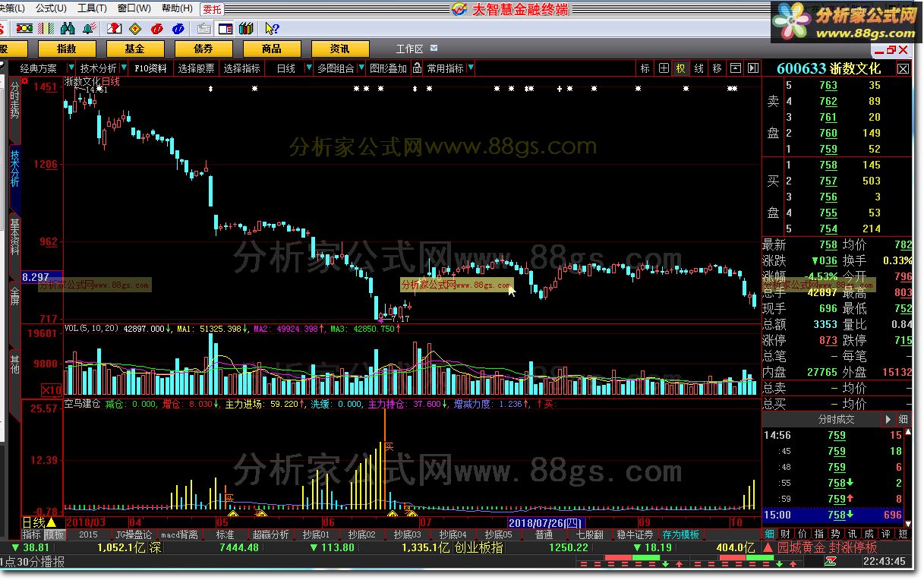Image resolution: width=924 pixels, height=580 pixels.
Task: Expand the 多图组合 dropdown arrow
Action: (361, 68)
